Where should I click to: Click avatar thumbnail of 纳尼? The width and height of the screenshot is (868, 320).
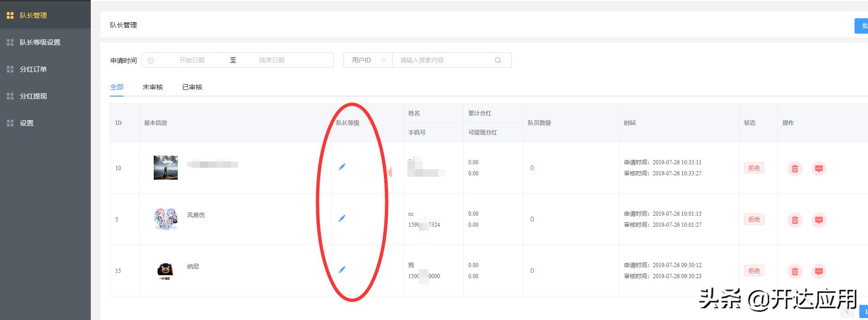pos(165,271)
